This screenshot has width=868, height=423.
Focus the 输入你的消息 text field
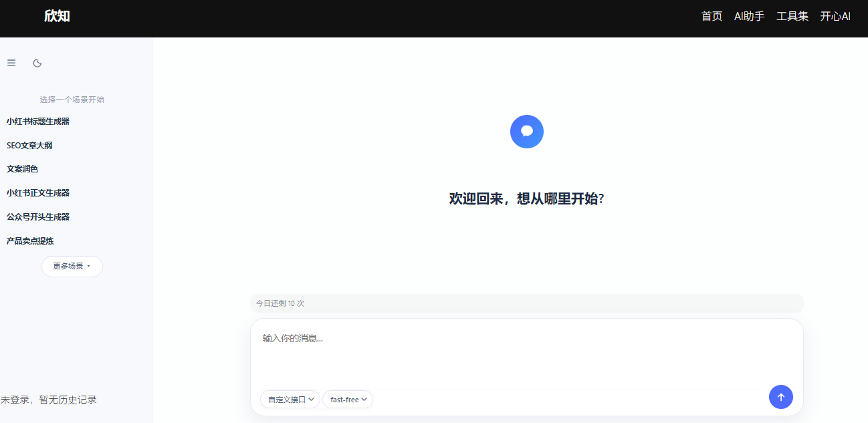pos(527,354)
